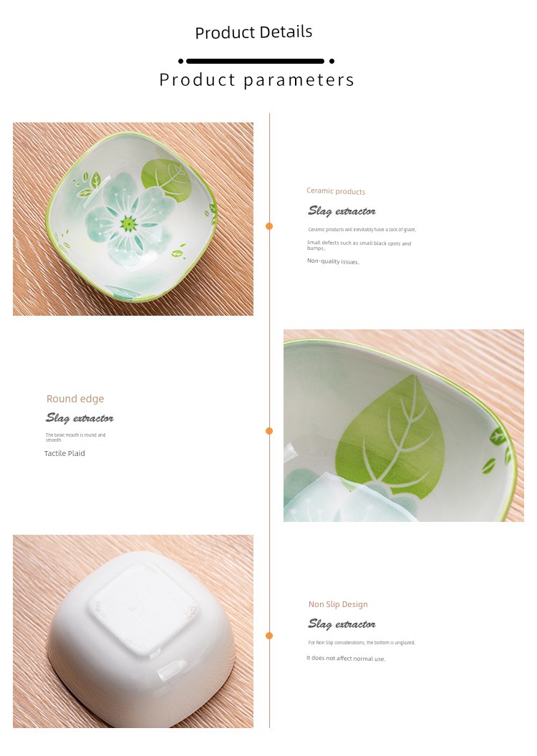The width and height of the screenshot is (537, 756).
Task: Click the 'It does not affect normal use' text
Action: click(346, 658)
